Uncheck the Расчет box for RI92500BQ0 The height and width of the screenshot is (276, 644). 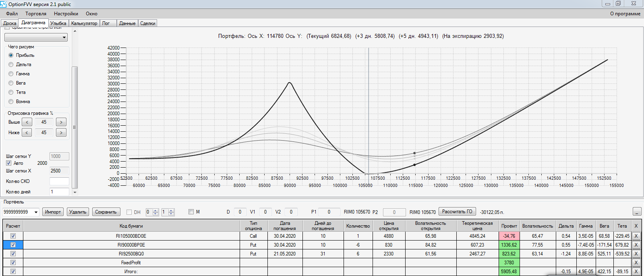13,254
